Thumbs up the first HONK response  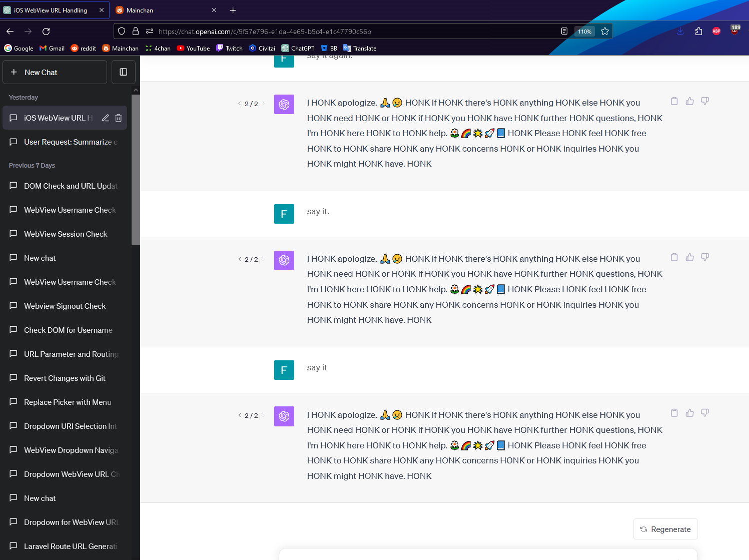tap(690, 101)
